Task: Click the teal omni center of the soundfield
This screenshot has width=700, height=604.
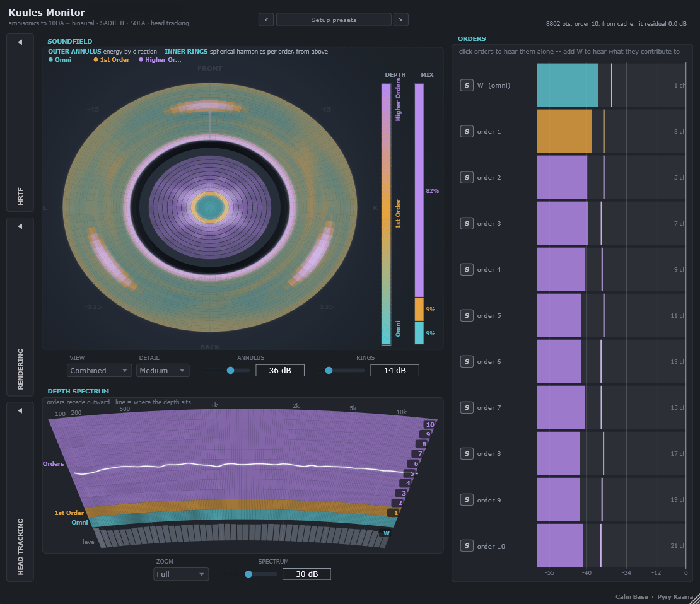Action: click(x=210, y=207)
